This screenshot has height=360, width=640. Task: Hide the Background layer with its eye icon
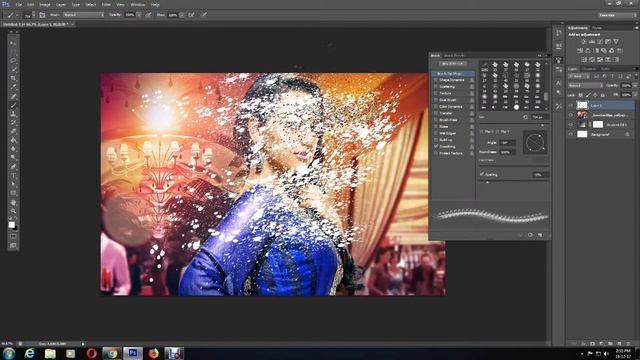point(571,134)
